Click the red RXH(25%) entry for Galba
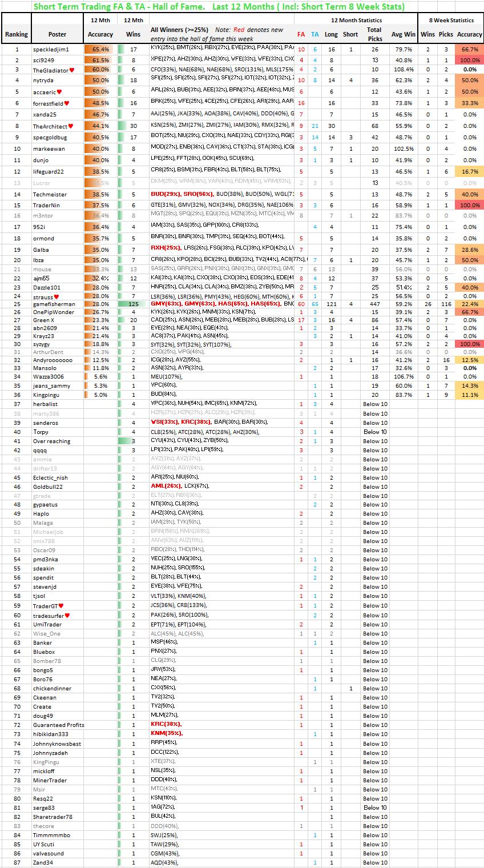Screen dimensions: 484x868 166,248
